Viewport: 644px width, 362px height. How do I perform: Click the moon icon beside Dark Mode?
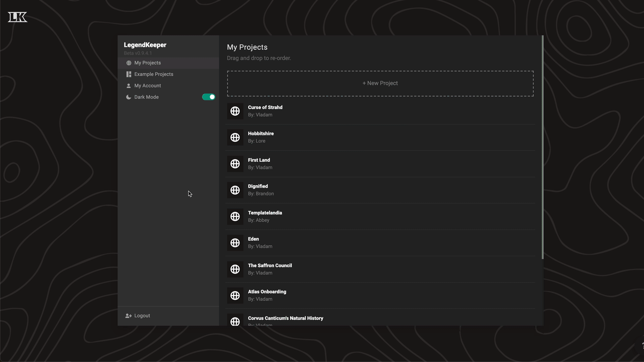[x=128, y=97]
